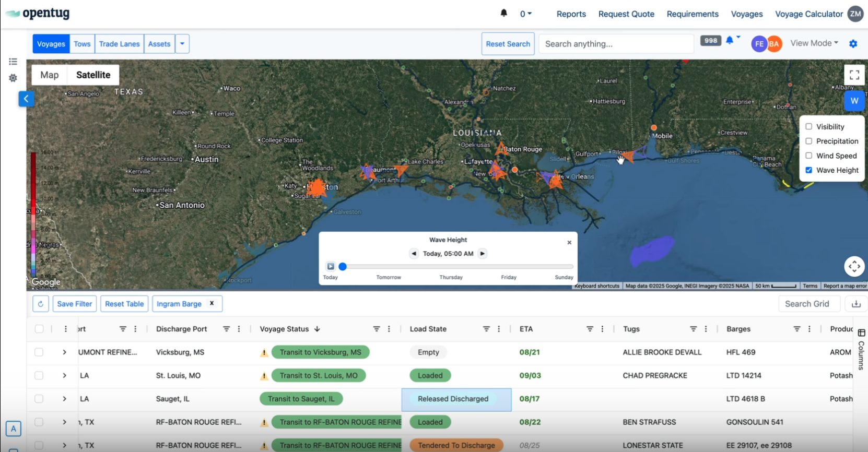Open the Columns side panel
The image size is (868, 452).
pos(861,350)
